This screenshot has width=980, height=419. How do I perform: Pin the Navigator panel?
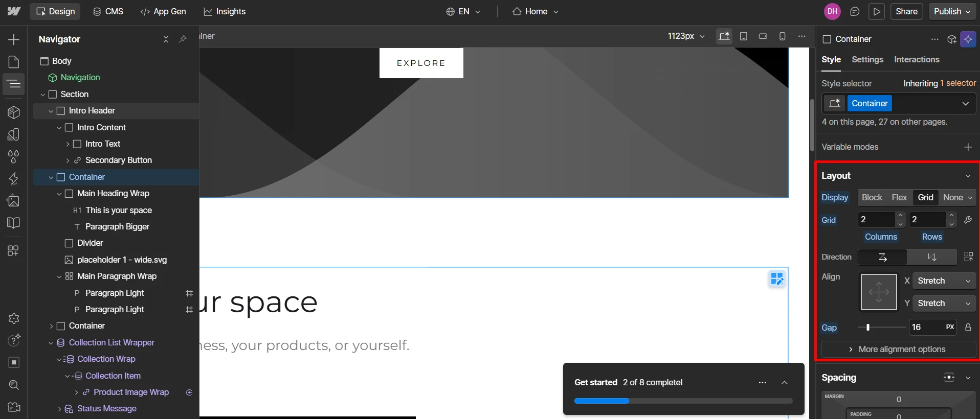183,39
